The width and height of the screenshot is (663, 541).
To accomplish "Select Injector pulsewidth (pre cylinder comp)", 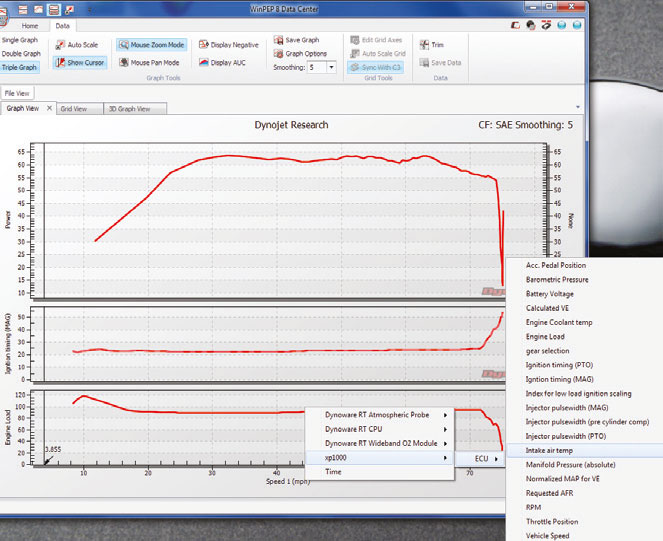I will pyautogui.click(x=587, y=422).
